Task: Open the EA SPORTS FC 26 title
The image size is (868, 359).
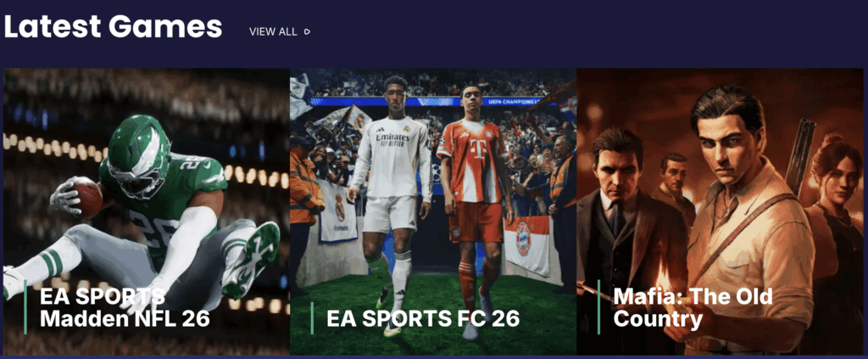Action: click(423, 318)
